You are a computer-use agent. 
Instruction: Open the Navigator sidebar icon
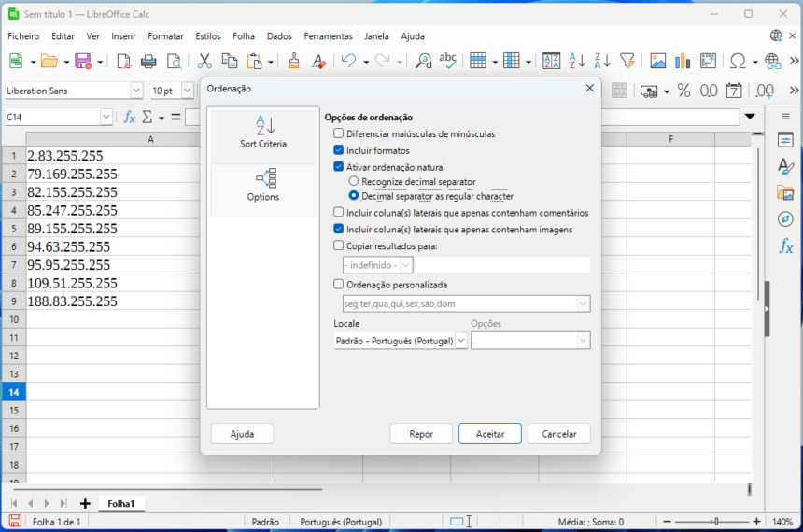point(785,219)
